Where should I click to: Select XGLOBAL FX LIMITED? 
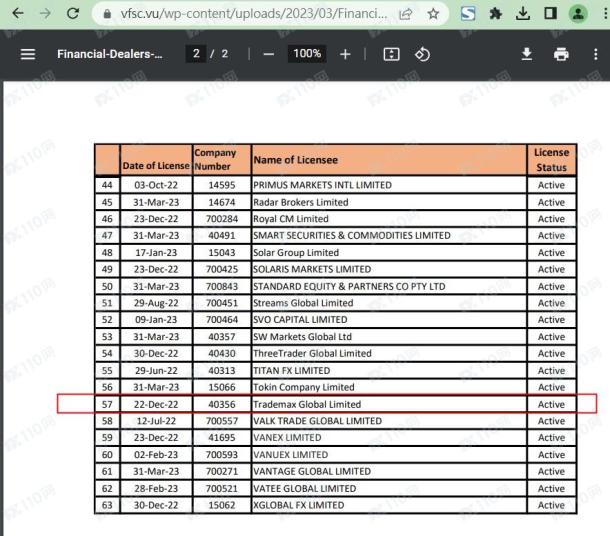click(298, 505)
